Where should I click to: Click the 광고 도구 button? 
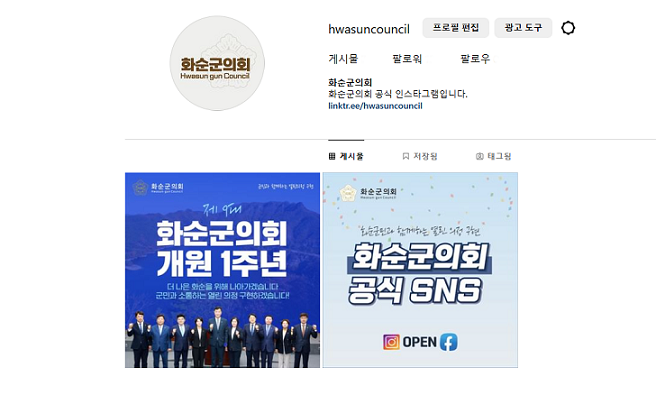coord(523,28)
